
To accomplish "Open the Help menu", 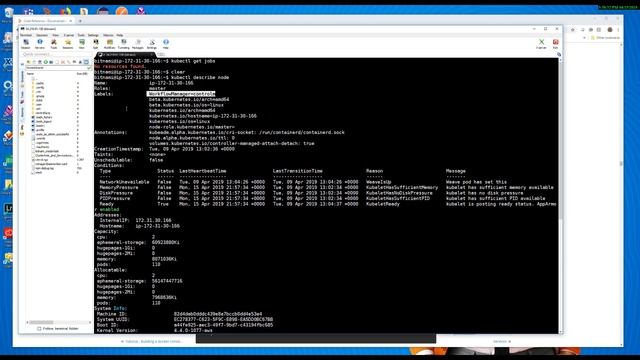I will pos(120,35).
